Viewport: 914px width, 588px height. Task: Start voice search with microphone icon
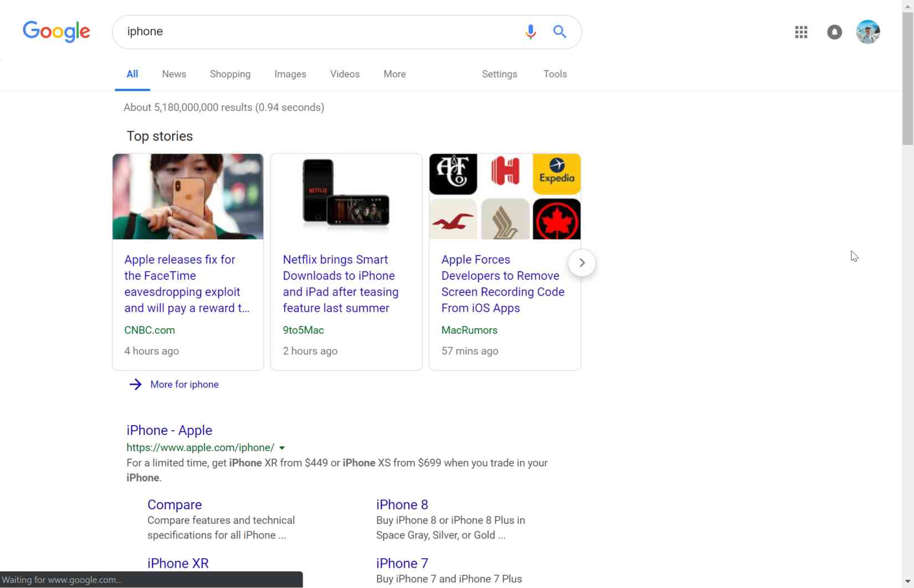coord(530,32)
